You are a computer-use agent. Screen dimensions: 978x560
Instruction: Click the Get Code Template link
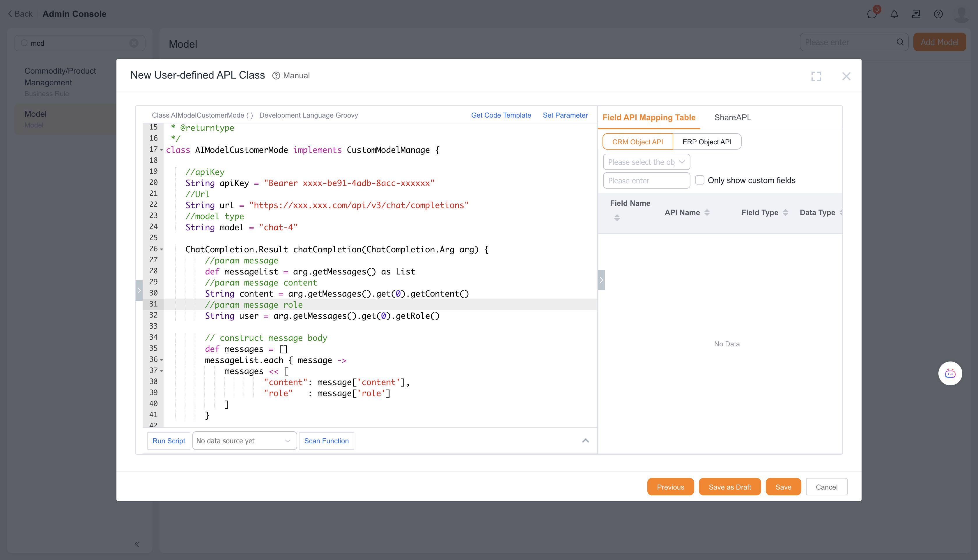click(x=501, y=115)
